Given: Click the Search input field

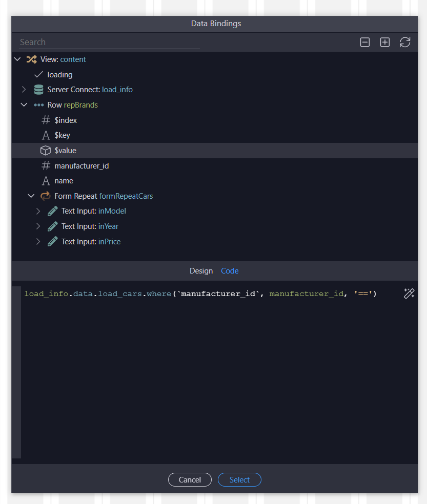Looking at the screenshot, I should pyautogui.click(x=109, y=43).
